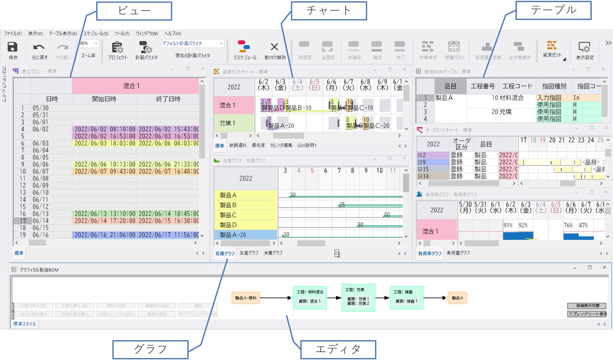The width and height of the screenshot is (613, 364).
Task: Click the スプレッドシート表示 button
Action: point(586,314)
